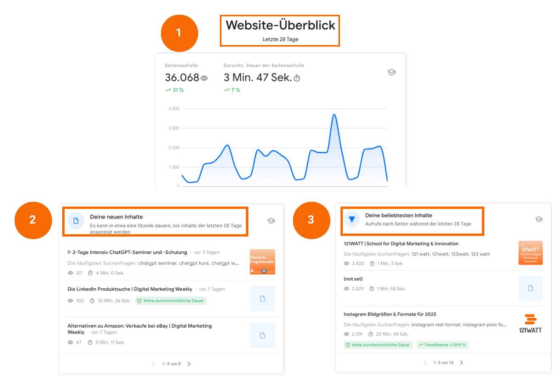Open Alternativen zu Amazon article entry
Screen dimensions: 560x392
(x=139, y=326)
